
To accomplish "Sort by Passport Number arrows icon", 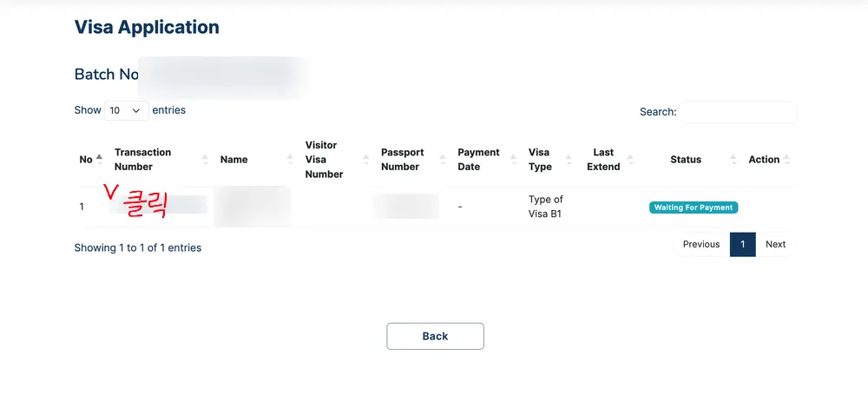I will click(x=443, y=160).
